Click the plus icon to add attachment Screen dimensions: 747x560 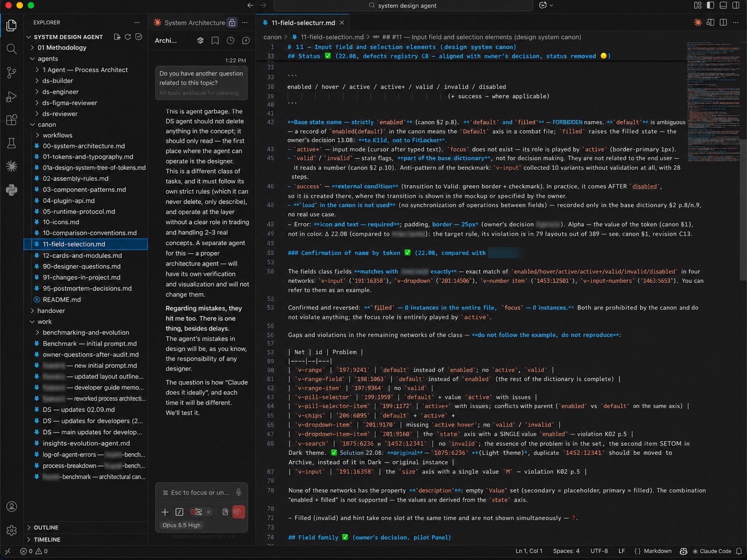[x=165, y=512]
